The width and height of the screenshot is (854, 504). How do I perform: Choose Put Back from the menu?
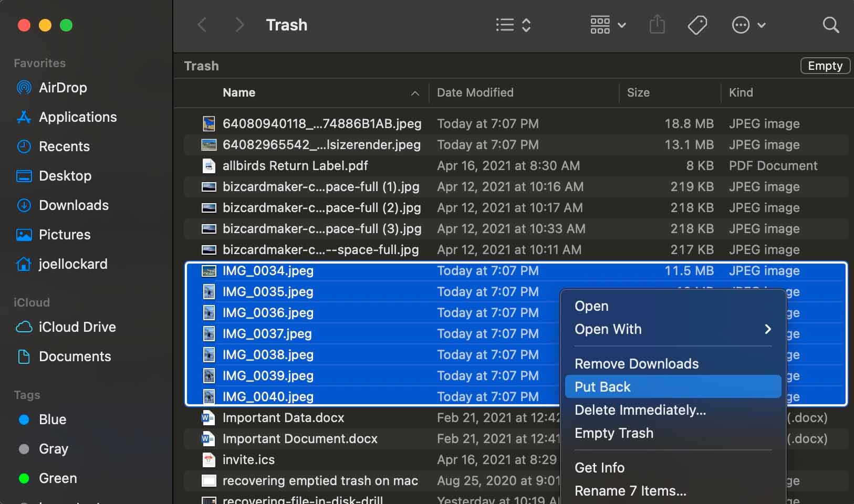673,387
